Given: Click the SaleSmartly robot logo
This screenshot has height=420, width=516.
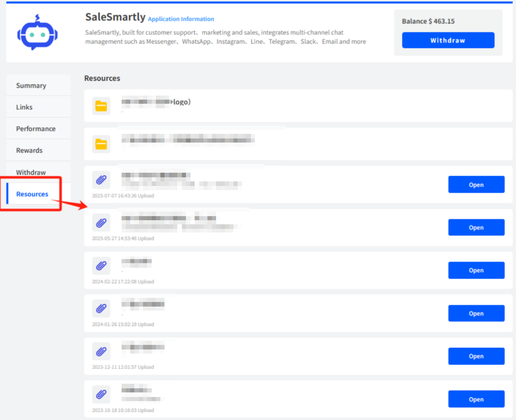Looking at the screenshot, I should click(x=37, y=32).
